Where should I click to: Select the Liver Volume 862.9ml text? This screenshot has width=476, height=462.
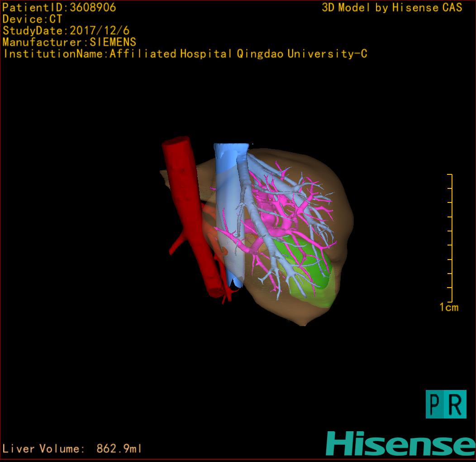click(72, 448)
